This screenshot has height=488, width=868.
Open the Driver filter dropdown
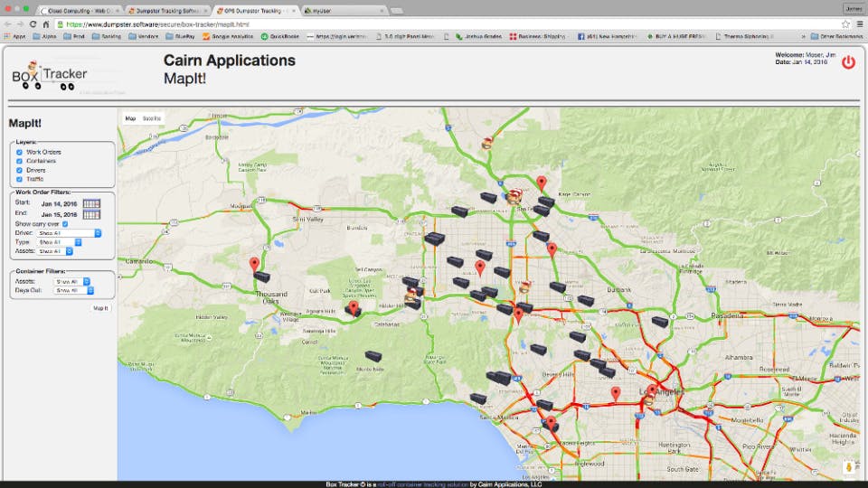point(70,233)
